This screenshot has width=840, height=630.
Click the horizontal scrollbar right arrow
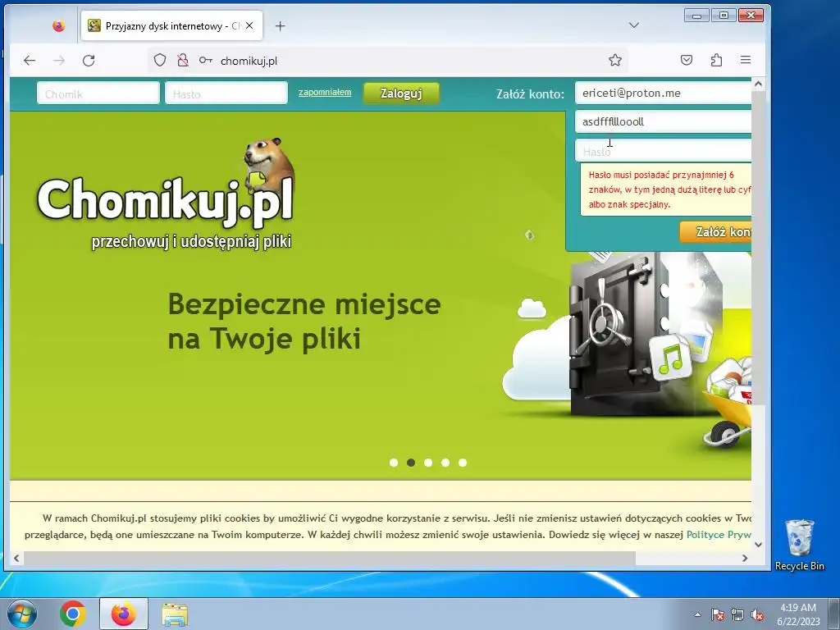click(745, 558)
